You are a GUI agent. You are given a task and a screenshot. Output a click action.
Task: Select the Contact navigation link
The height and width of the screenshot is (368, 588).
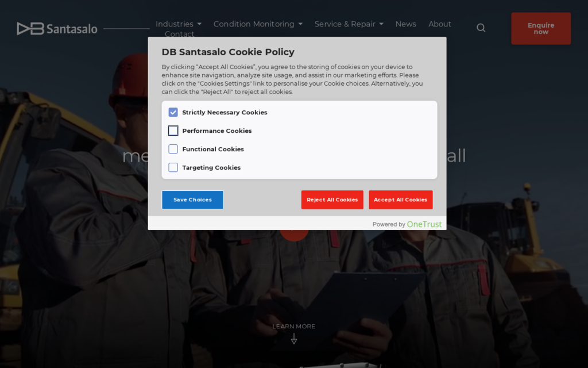179,34
